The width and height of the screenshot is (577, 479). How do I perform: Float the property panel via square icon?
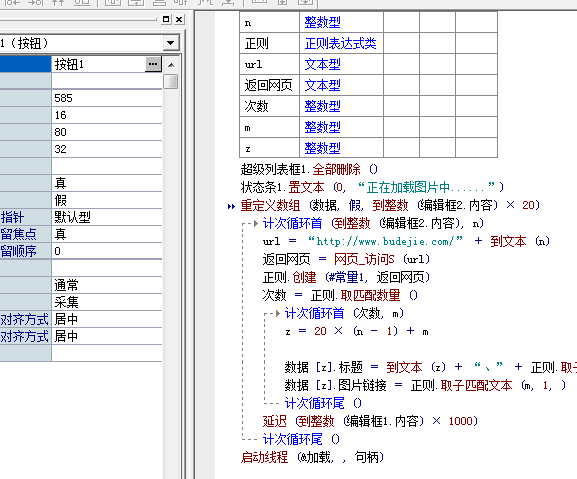point(166,19)
